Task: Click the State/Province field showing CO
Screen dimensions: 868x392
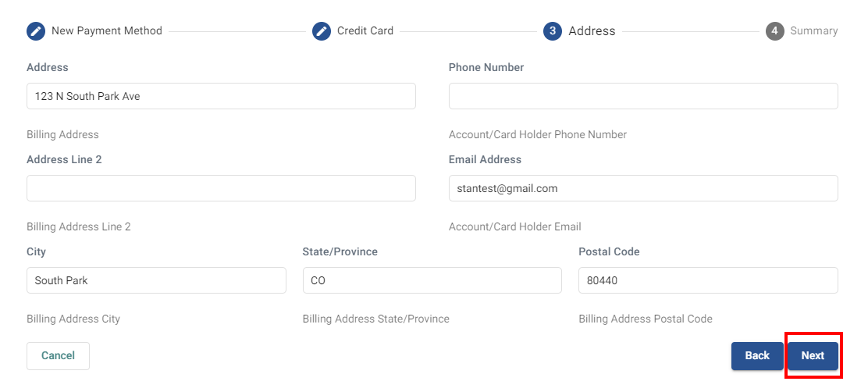Action: pos(432,280)
